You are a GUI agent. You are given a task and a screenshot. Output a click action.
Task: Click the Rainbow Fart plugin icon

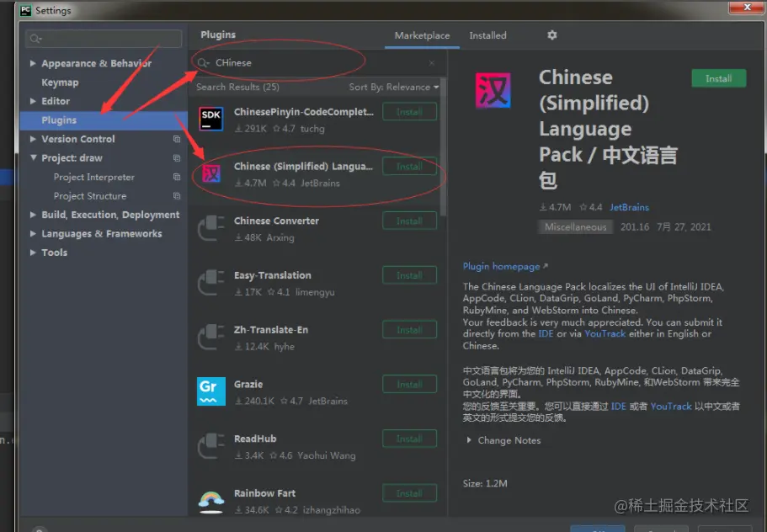click(x=211, y=501)
